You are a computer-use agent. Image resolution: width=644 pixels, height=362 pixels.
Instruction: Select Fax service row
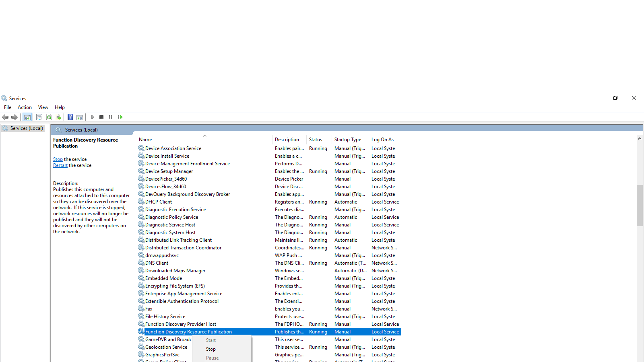[269, 309]
